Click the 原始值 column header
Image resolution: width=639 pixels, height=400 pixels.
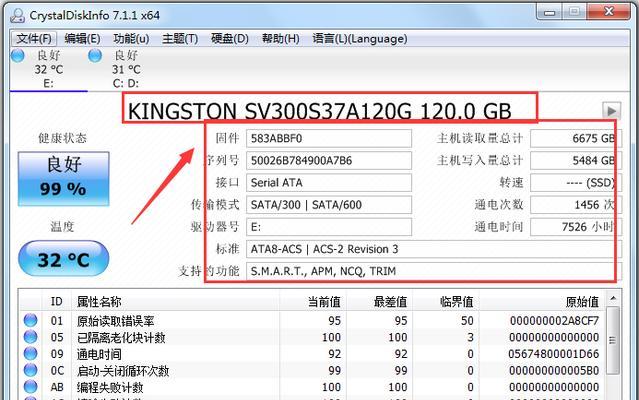pyautogui.click(x=543, y=302)
